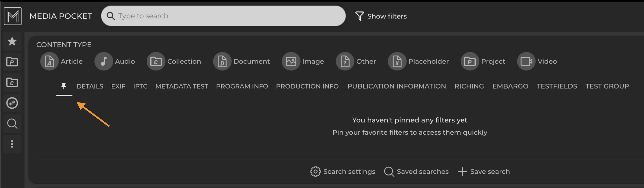This screenshot has width=644, height=188.
Task: Select the pinned filters pin tab
Action: pos(64,86)
